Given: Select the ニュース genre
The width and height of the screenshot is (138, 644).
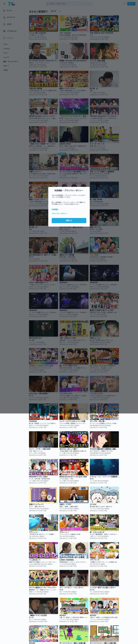Looking at the screenshot, I should 6,57.
